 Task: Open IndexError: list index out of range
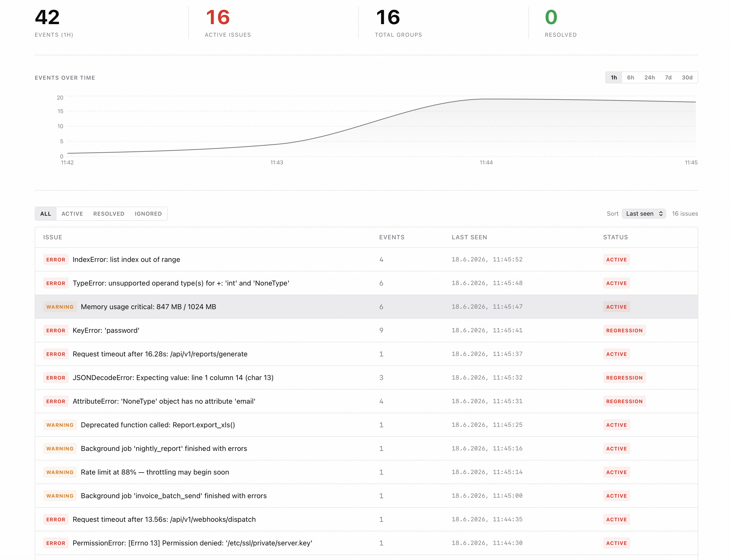pyautogui.click(x=366, y=259)
